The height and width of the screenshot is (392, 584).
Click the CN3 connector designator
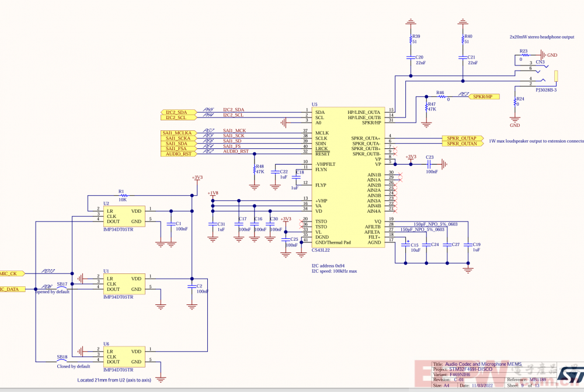point(540,62)
